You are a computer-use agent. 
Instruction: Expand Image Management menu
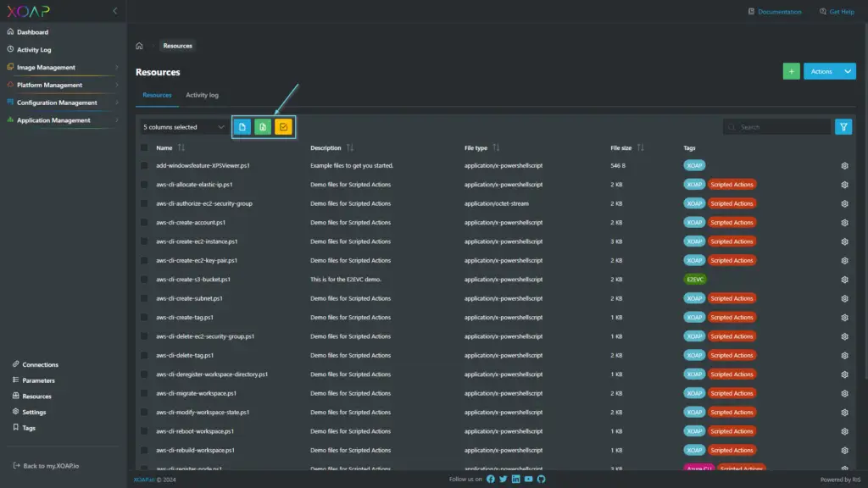click(x=63, y=68)
